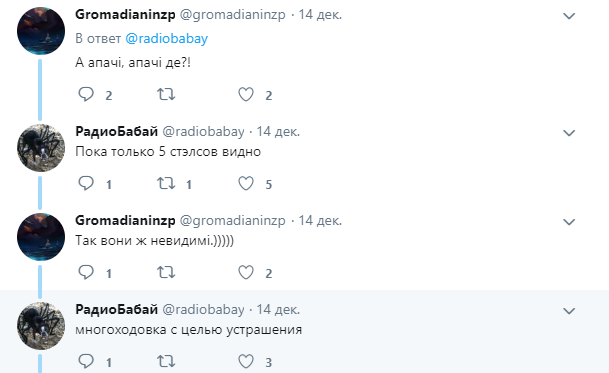Reply to 'Так вони ж невидимі' tweet
This screenshot has width=609, height=373.
click(86, 272)
